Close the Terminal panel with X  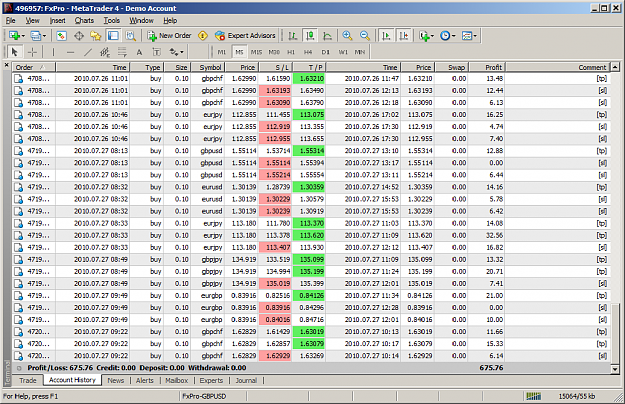coord(7,65)
